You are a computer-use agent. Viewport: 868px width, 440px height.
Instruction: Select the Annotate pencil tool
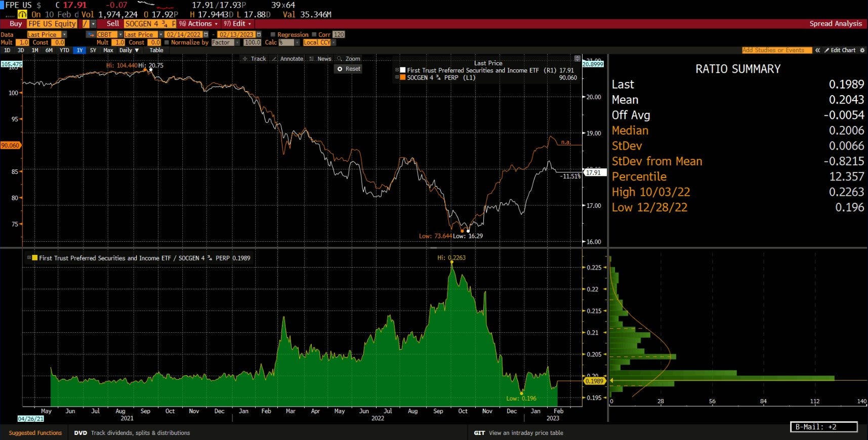coord(287,59)
